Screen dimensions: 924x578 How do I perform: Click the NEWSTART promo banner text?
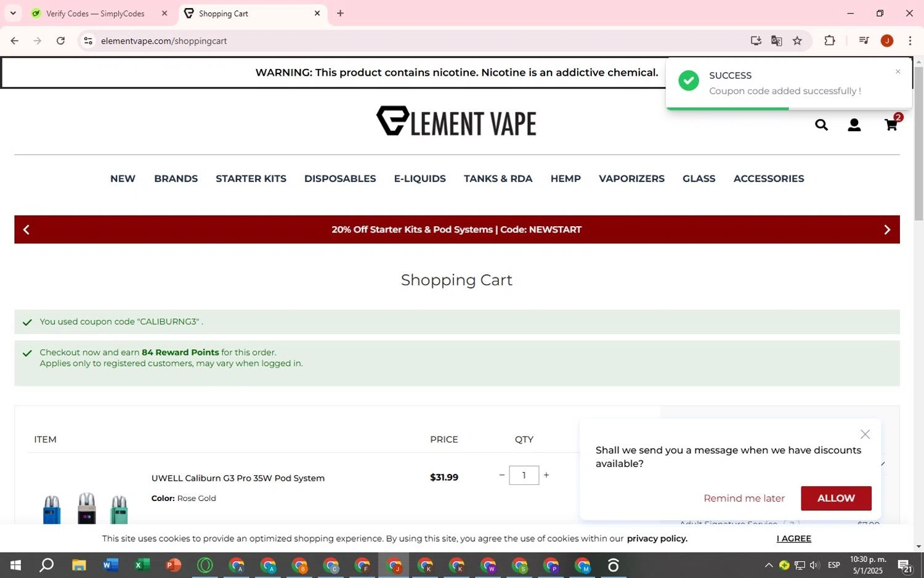(456, 229)
